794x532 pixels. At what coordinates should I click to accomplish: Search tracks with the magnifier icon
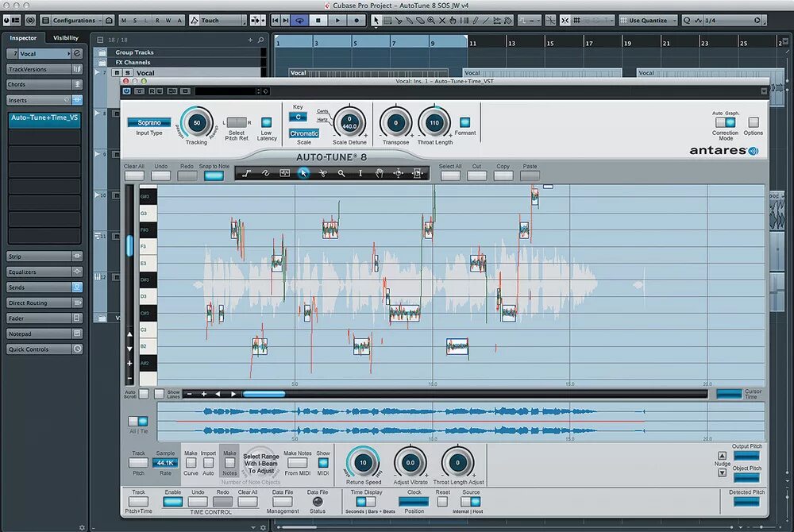260,40
